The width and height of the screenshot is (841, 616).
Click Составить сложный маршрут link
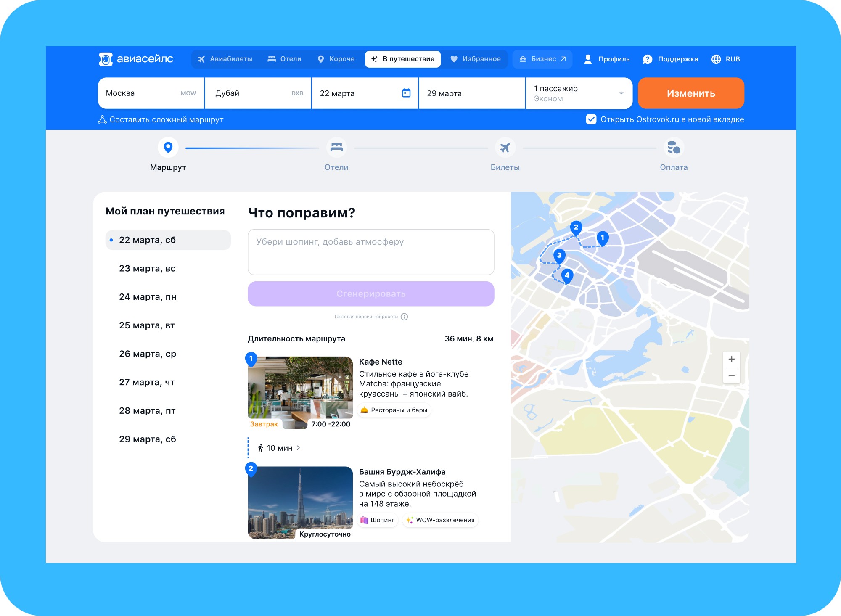click(x=161, y=120)
